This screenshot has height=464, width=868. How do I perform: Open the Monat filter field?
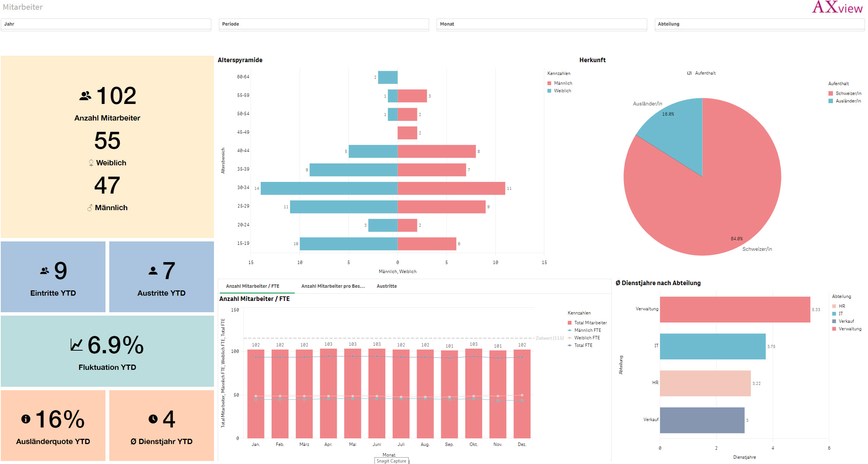[x=541, y=24]
